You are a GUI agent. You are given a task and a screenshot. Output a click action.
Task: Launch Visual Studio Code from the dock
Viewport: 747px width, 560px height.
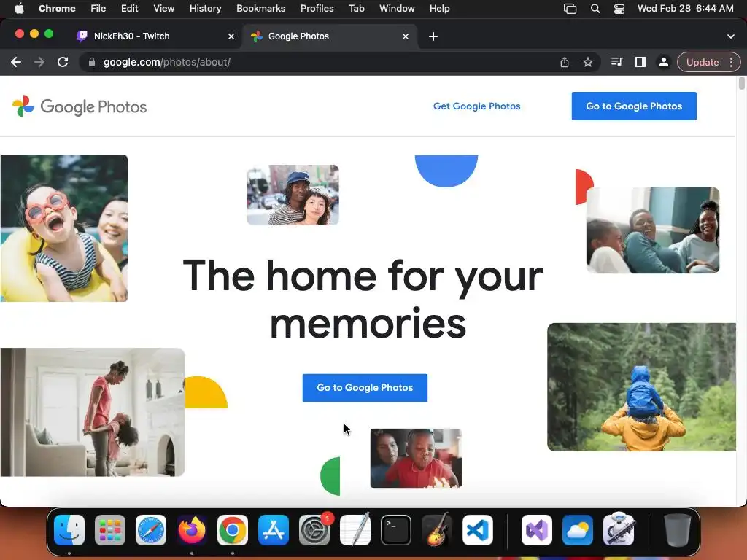pyautogui.click(x=477, y=530)
